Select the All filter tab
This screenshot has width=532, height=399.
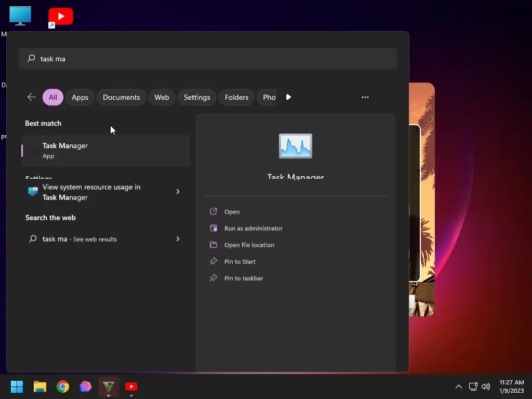(53, 97)
